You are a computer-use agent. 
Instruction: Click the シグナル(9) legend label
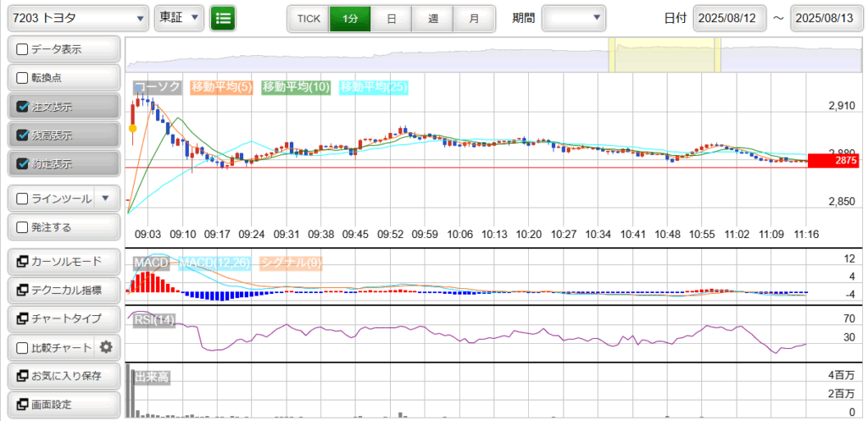(x=292, y=263)
